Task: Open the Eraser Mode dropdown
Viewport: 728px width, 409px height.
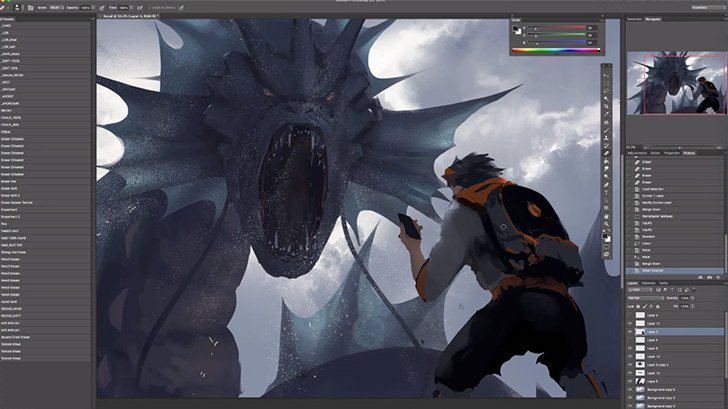Action: pos(57,7)
